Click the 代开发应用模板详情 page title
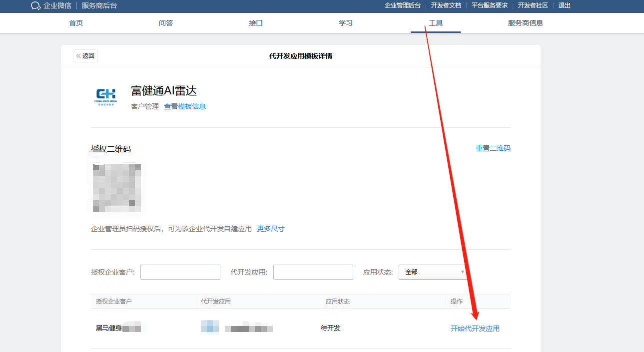 (x=301, y=56)
